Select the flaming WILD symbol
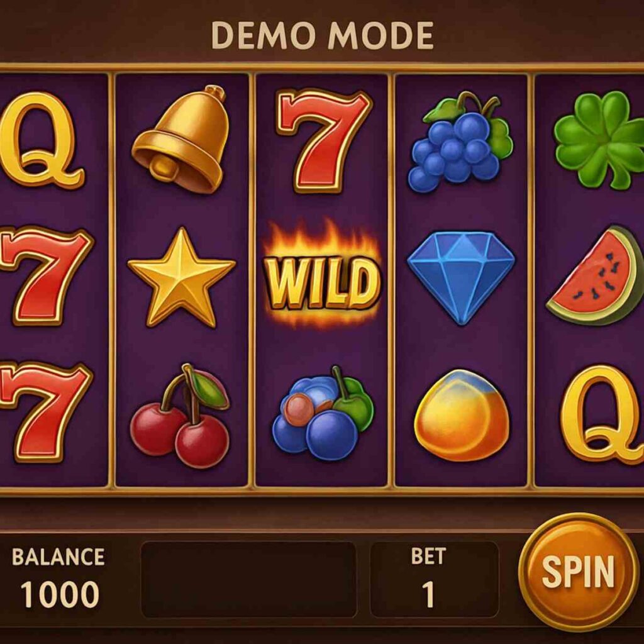Image resolution: width=644 pixels, height=644 pixels. tap(322, 274)
